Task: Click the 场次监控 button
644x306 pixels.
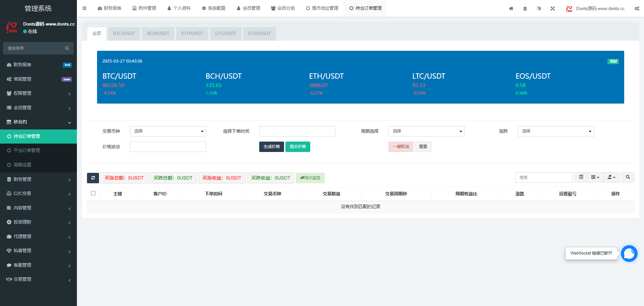Action: click(310, 178)
